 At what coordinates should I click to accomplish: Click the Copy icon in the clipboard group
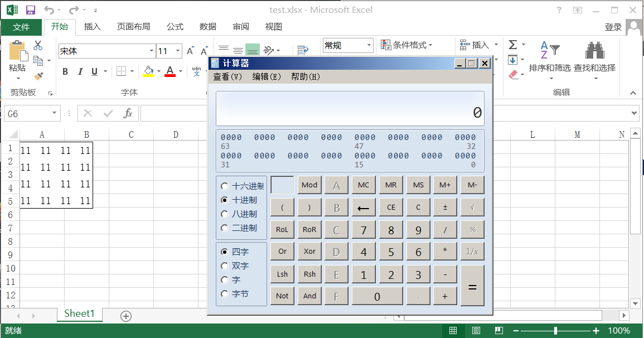(x=38, y=61)
